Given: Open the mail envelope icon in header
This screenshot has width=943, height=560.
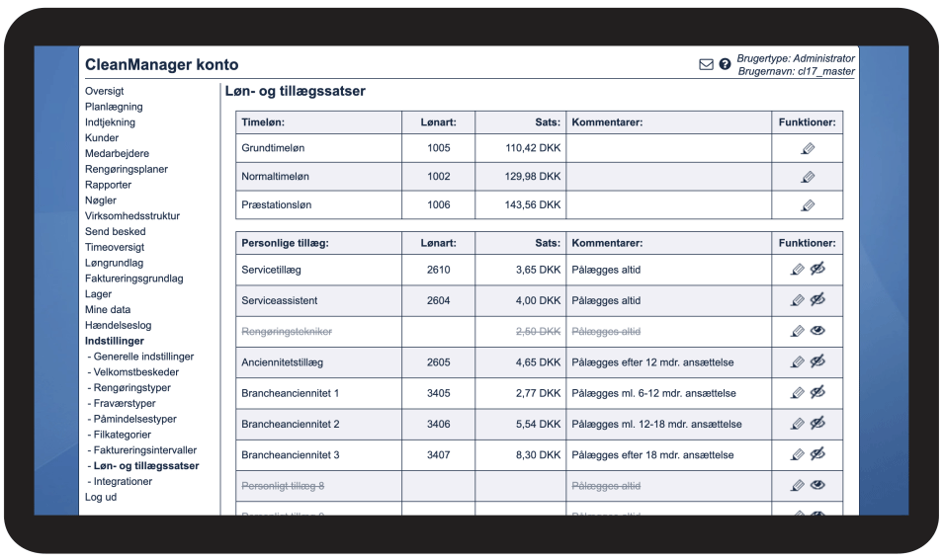Looking at the screenshot, I should (706, 65).
